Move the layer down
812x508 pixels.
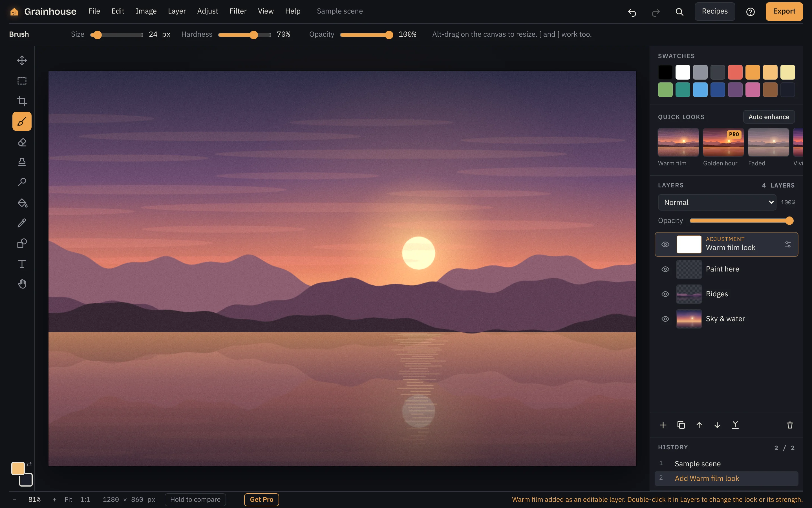(717, 425)
